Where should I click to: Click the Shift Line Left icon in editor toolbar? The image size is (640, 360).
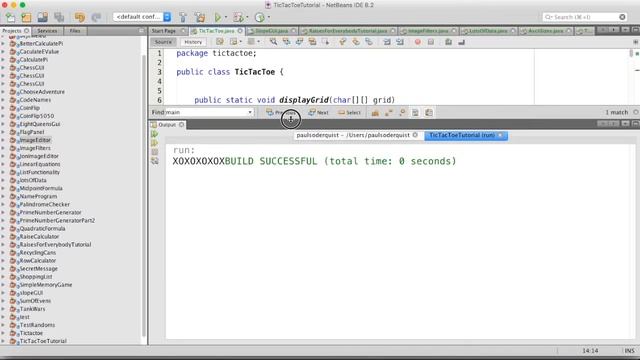387,42
